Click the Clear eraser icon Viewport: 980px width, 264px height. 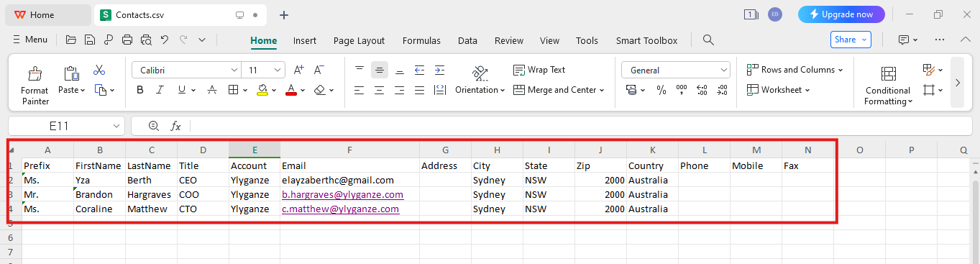point(319,90)
